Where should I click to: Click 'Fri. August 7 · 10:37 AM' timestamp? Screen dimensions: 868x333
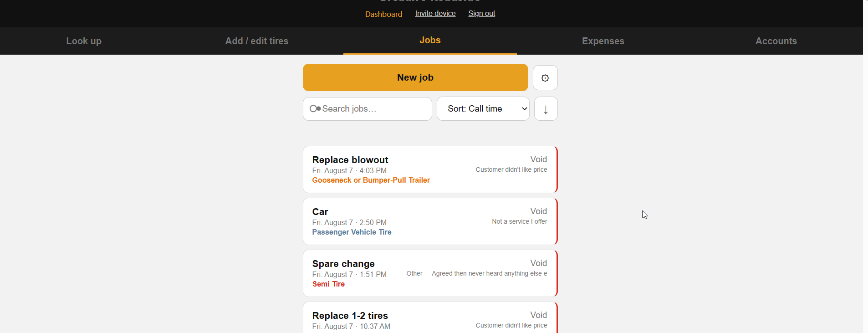pos(351,327)
